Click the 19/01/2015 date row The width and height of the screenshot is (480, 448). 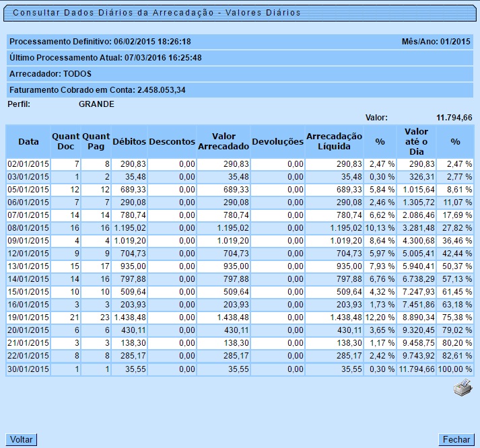point(28,318)
